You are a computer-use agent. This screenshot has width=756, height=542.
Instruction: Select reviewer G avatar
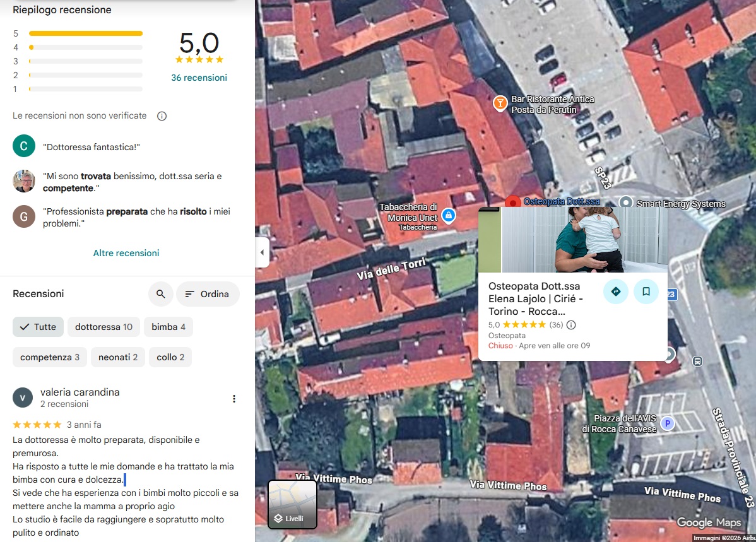coord(23,216)
